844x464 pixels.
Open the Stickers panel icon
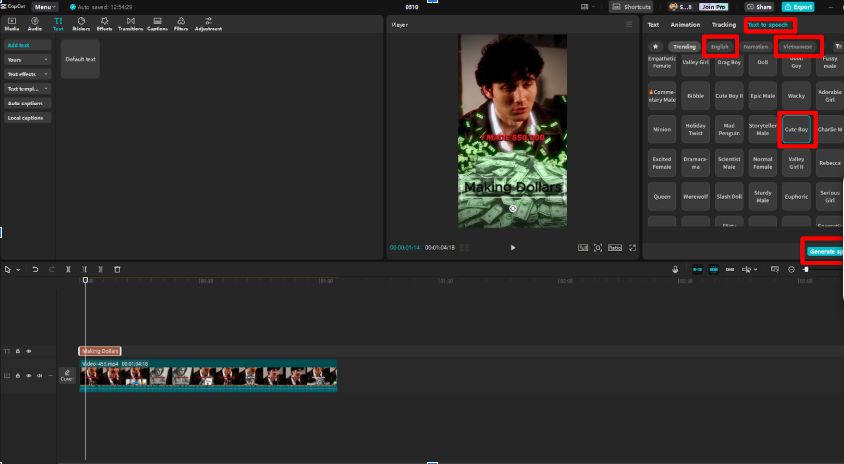pyautogui.click(x=81, y=24)
